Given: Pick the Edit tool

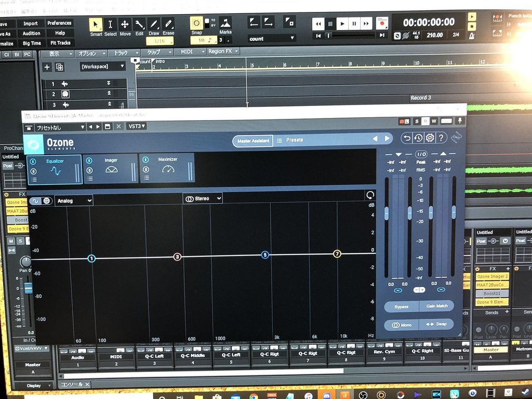Looking at the screenshot, I should point(140,24).
